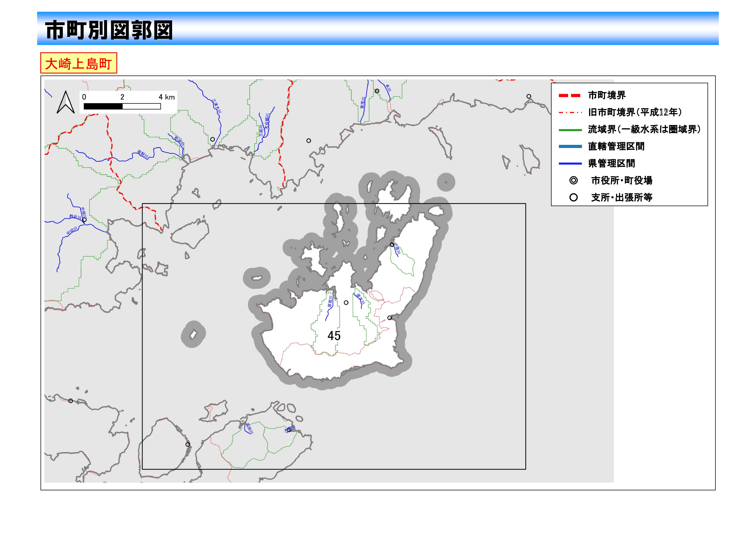Image resolution: width=756 pixels, height=535 pixels.
Task: Click the branch office circle near 原田川
Action: click(346, 303)
